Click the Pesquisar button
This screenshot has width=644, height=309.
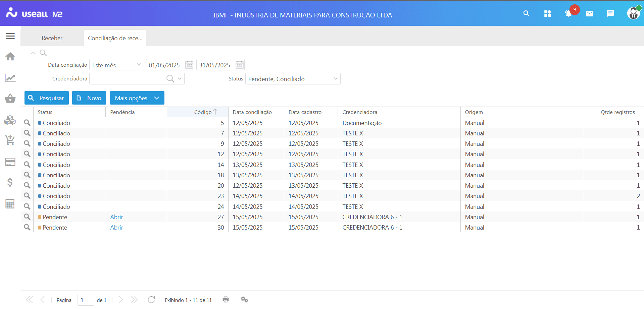[x=47, y=98]
